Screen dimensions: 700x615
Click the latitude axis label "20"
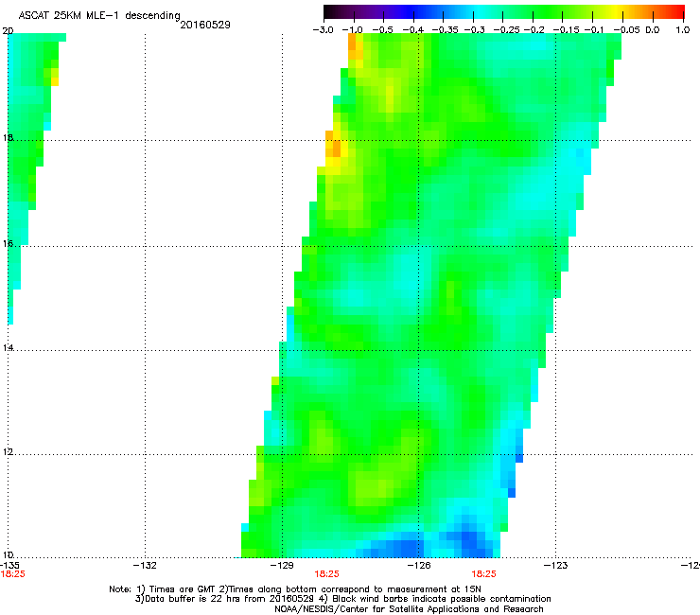pos(8,31)
